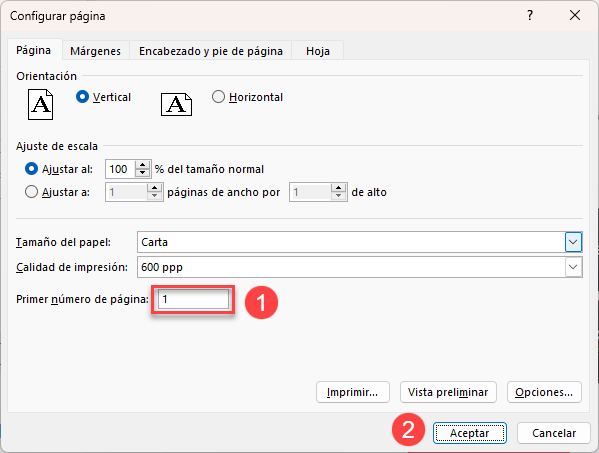
Task: Increase the scale percentage with up arrow
Action: 143,165
